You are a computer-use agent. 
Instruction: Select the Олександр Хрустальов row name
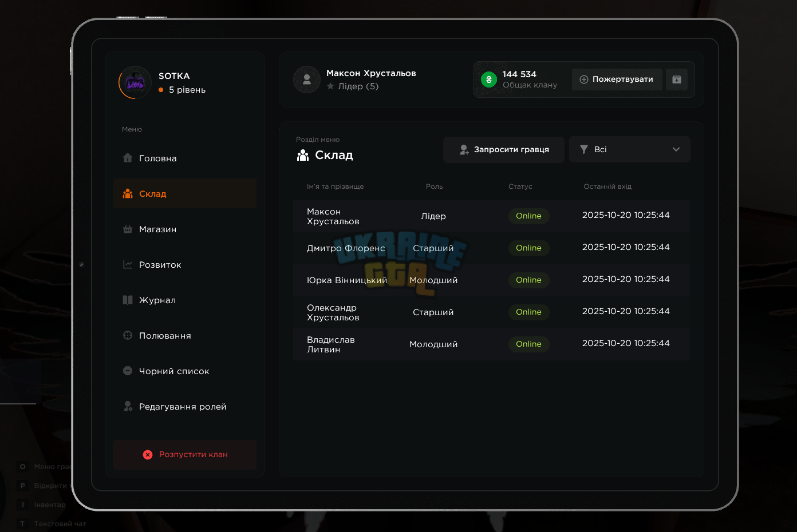(333, 312)
